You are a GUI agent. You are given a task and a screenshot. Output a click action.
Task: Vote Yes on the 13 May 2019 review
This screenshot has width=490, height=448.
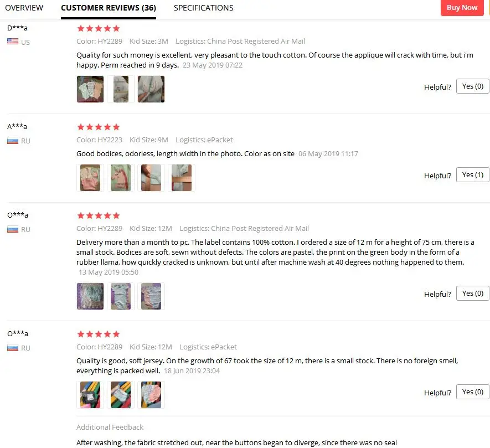pos(472,293)
